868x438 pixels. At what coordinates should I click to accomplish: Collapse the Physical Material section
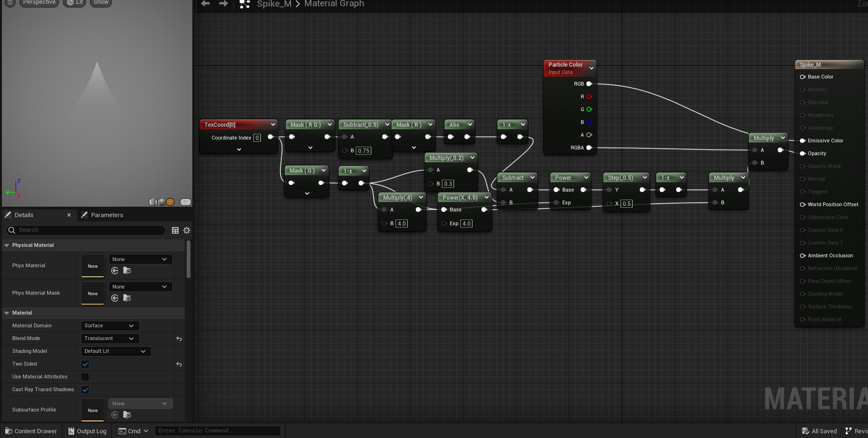pos(7,245)
